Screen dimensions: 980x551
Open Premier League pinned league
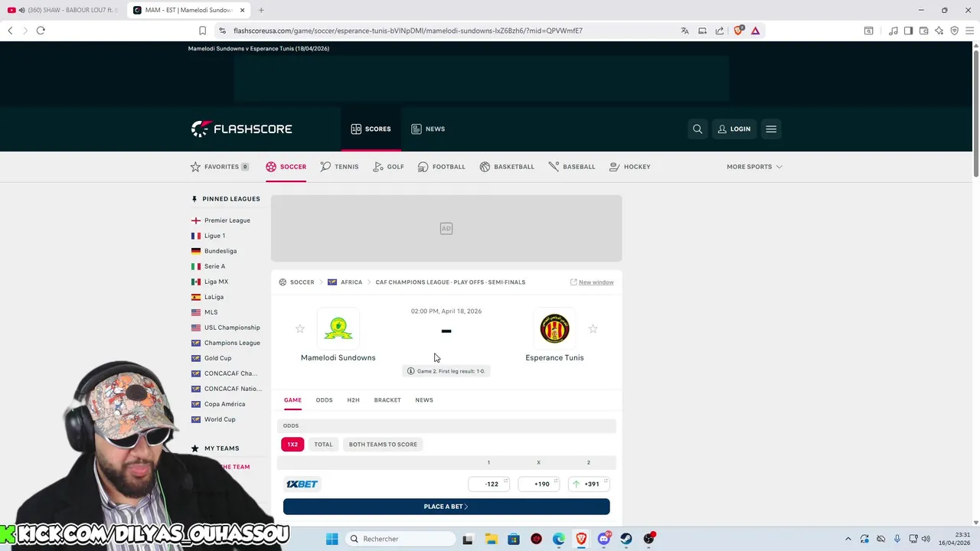tap(227, 220)
